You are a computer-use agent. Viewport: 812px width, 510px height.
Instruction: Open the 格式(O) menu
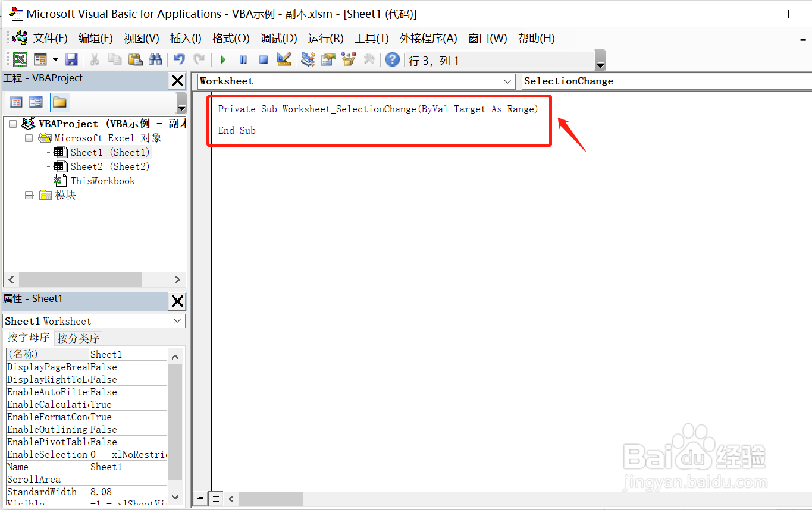pos(231,39)
